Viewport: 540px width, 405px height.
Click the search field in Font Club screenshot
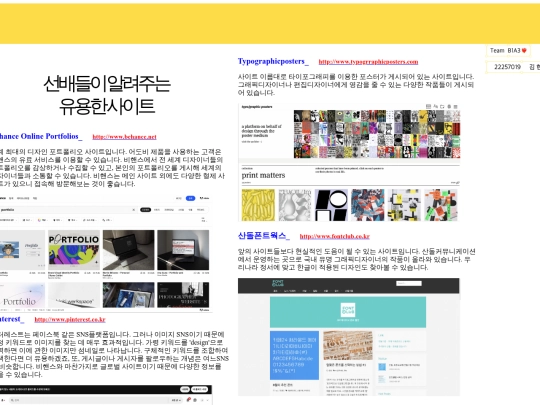(x=409, y=283)
